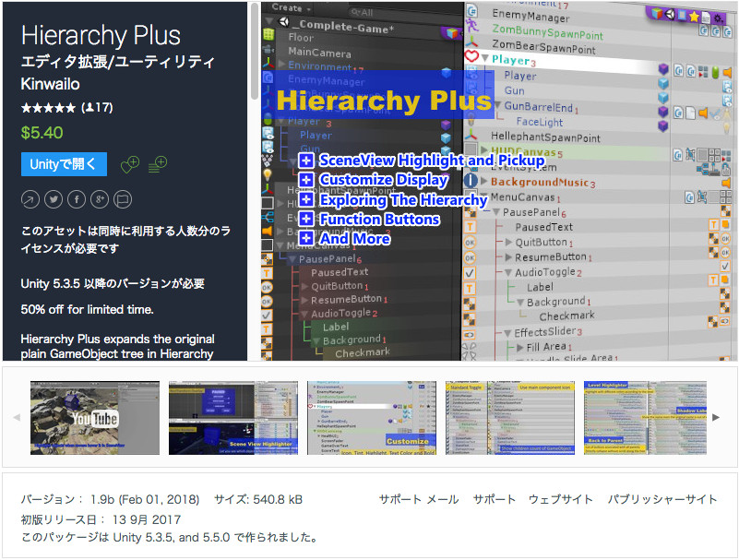Add asset to a list via list-plus icon
The width and height of the screenshot is (739, 560).
158,164
